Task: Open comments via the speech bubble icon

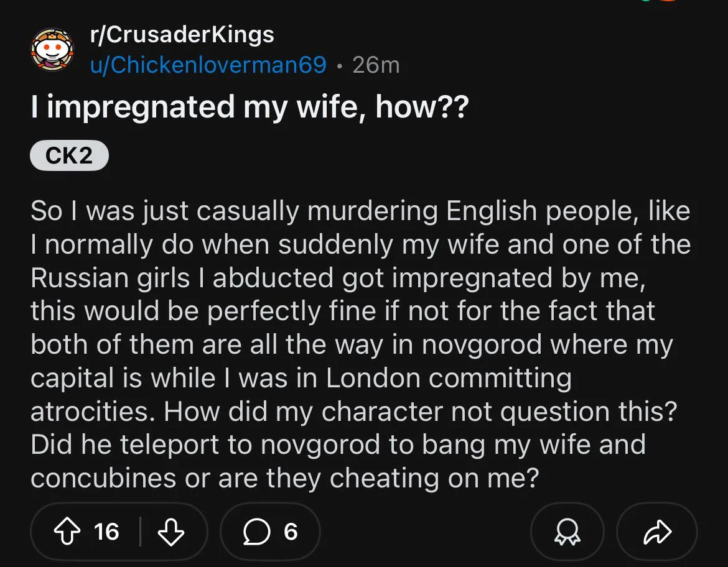Action: coord(257,532)
